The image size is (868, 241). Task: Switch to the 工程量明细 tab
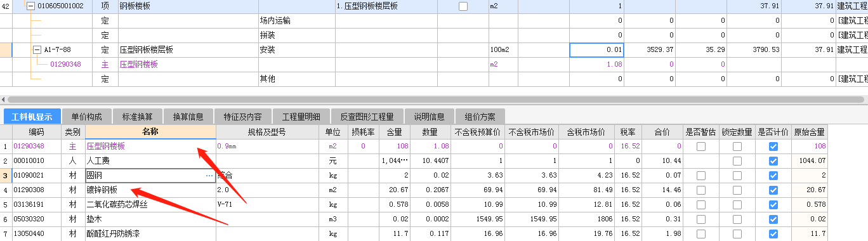(301, 117)
